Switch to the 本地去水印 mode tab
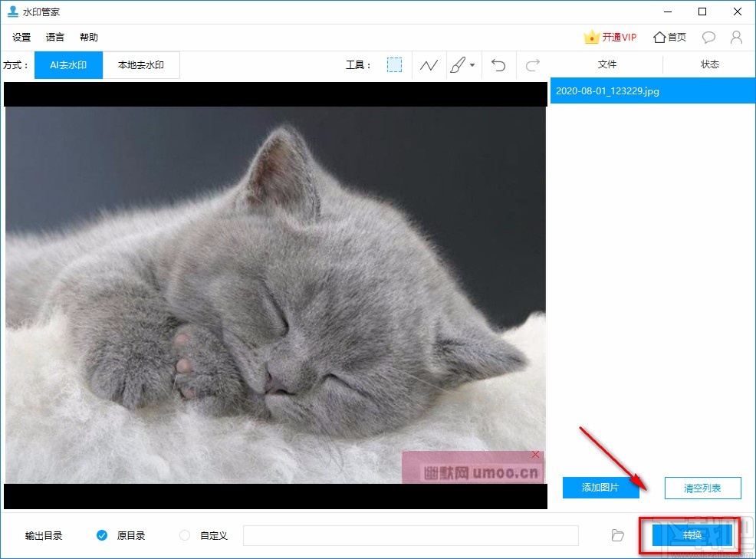 (141, 65)
